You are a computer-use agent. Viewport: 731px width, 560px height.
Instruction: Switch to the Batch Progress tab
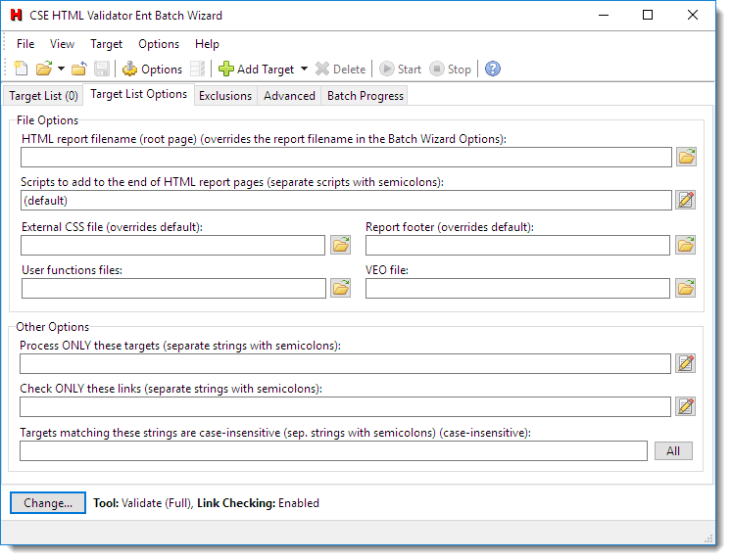[x=365, y=96]
